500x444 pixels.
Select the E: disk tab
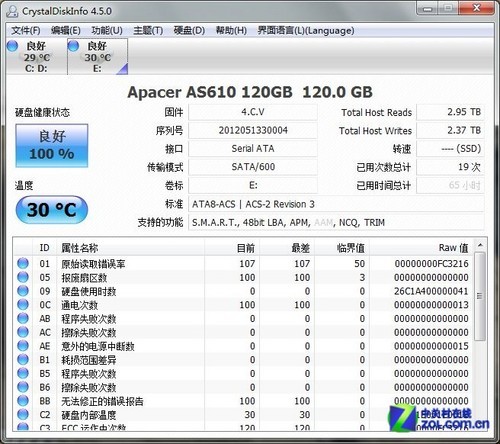coord(97,57)
